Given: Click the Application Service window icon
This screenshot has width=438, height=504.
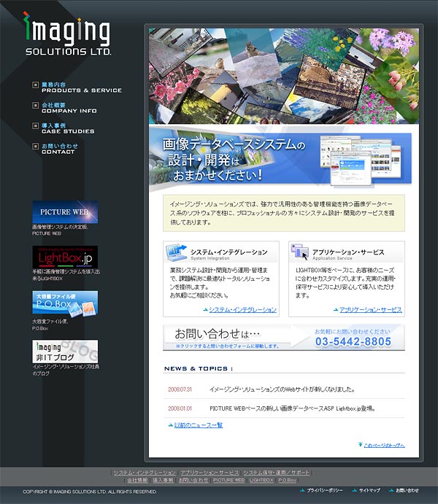Looking at the screenshot, I should click(x=300, y=252).
